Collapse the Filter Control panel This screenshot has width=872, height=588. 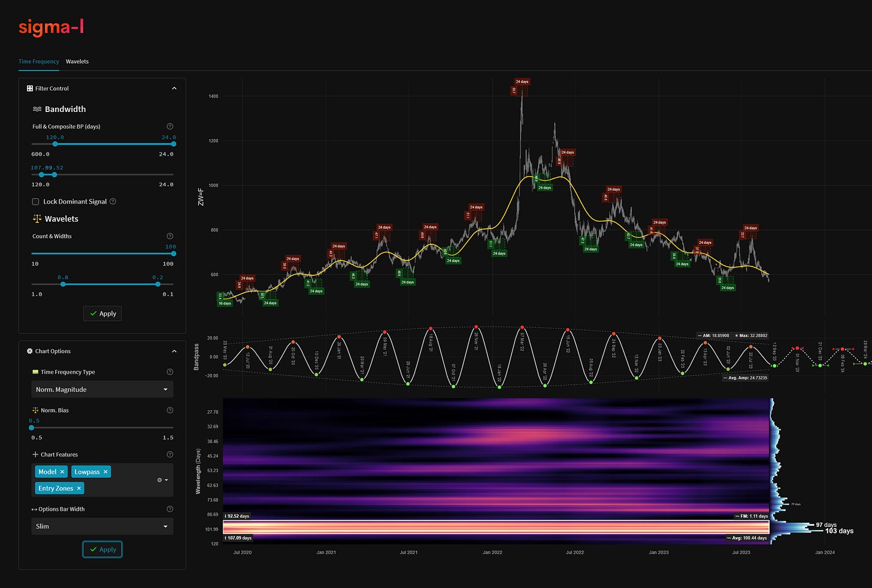click(174, 89)
